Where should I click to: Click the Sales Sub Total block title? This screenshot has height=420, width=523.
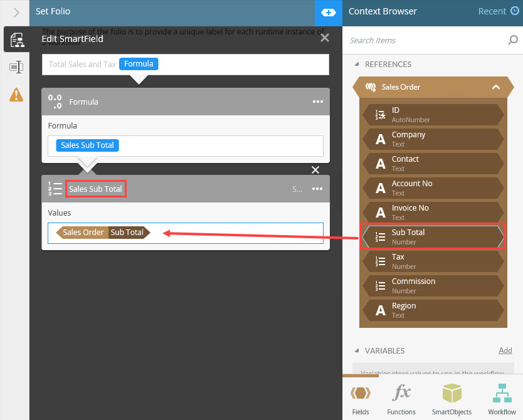point(95,189)
